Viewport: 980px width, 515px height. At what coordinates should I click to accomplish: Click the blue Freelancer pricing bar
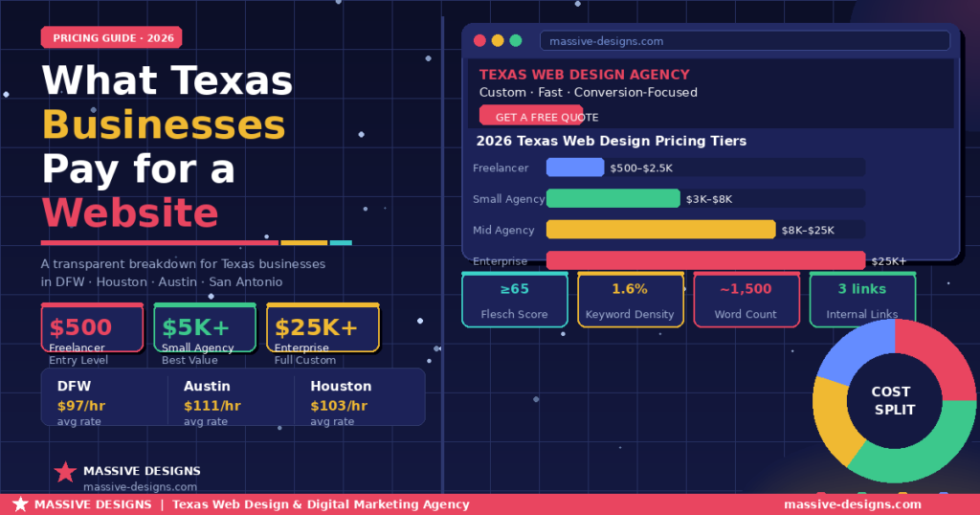pos(575,168)
